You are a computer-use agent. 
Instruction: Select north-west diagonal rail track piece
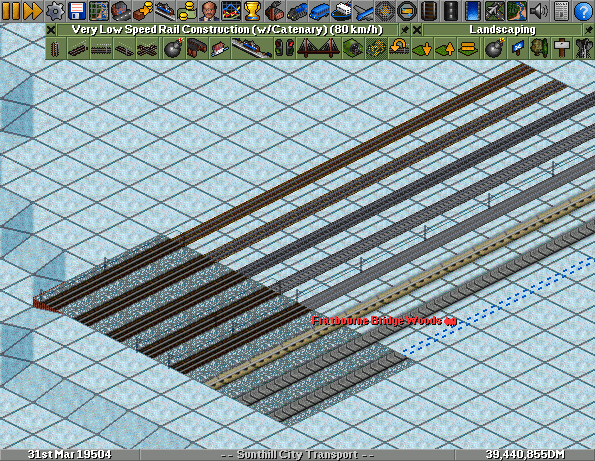(124, 48)
